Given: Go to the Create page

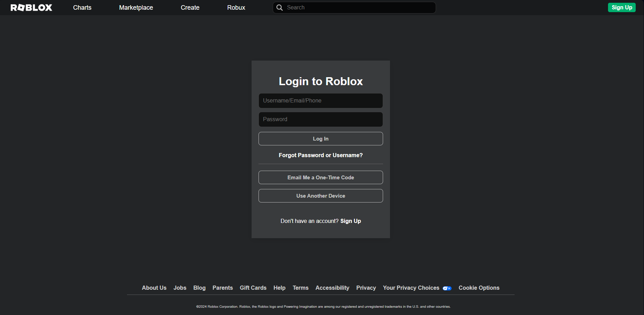Looking at the screenshot, I should pos(190,8).
